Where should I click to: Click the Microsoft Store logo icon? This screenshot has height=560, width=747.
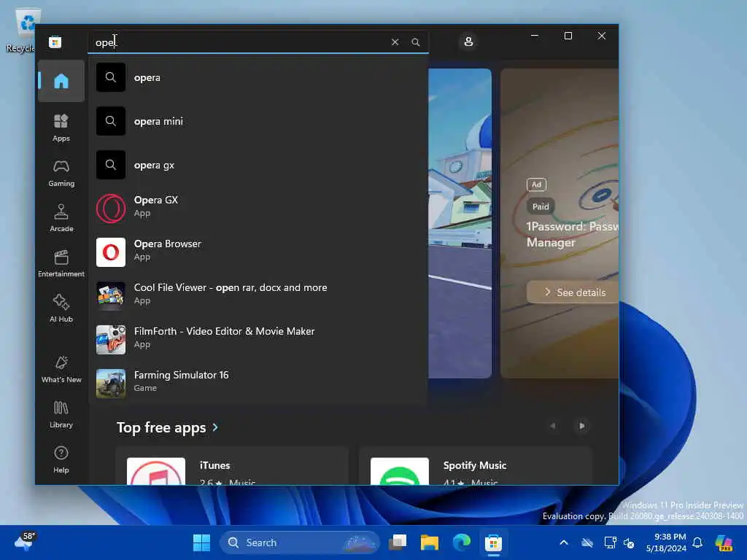[55, 42]
